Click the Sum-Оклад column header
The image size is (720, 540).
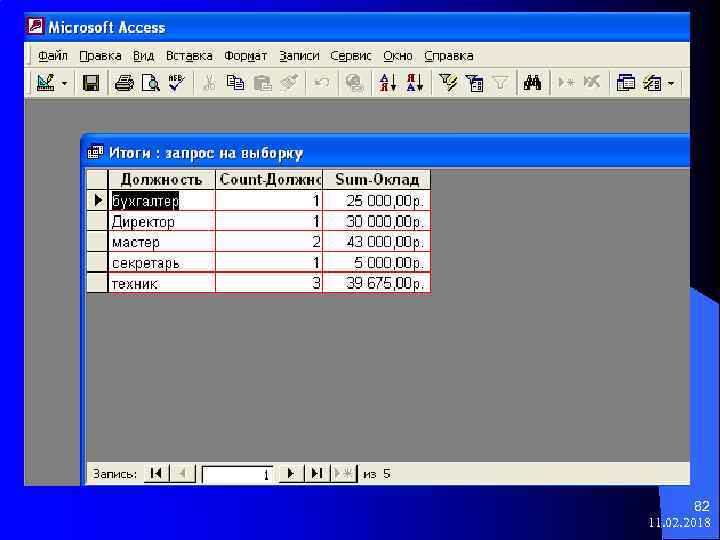click(x=377, y=179)
